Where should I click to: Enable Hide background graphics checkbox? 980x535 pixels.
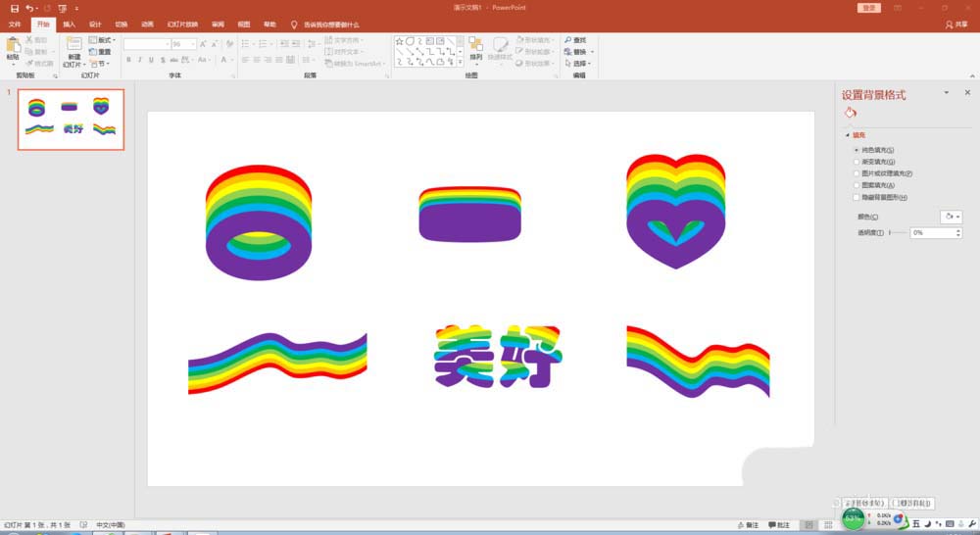857,197
